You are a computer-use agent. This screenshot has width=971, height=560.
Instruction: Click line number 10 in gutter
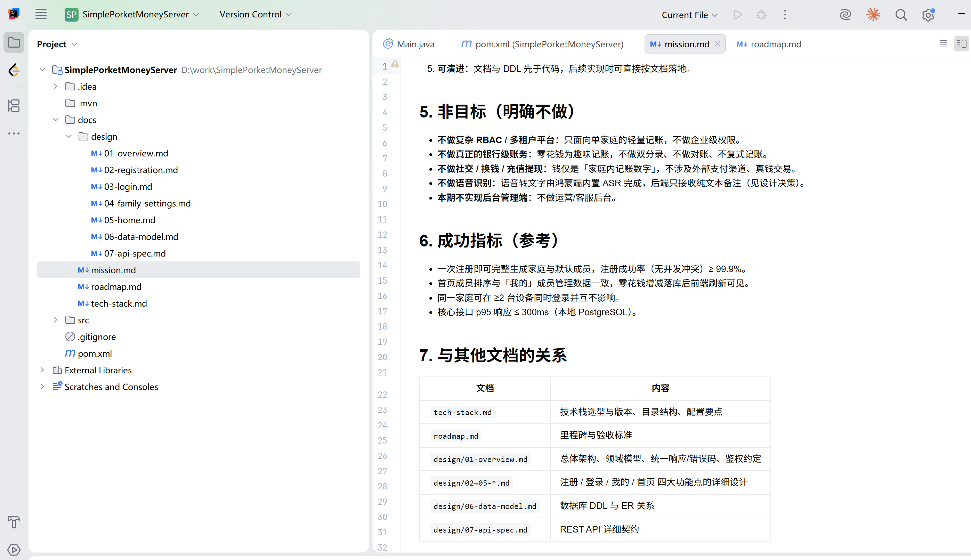coord(382,204)
